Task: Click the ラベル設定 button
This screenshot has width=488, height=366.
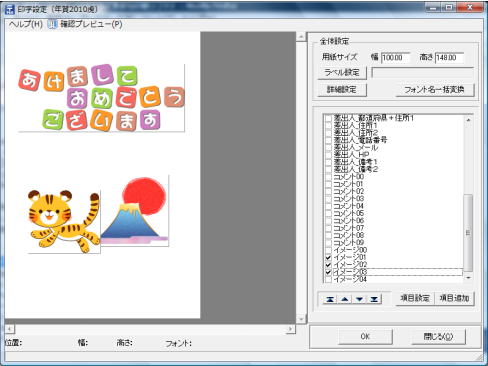Action: [342, 72]
